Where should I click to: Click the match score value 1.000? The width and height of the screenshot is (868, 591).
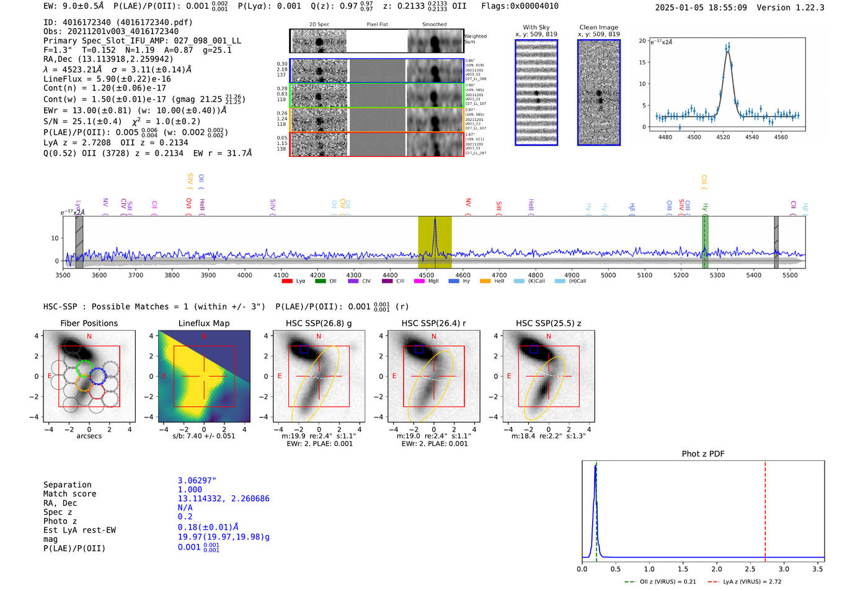[190, 489]
